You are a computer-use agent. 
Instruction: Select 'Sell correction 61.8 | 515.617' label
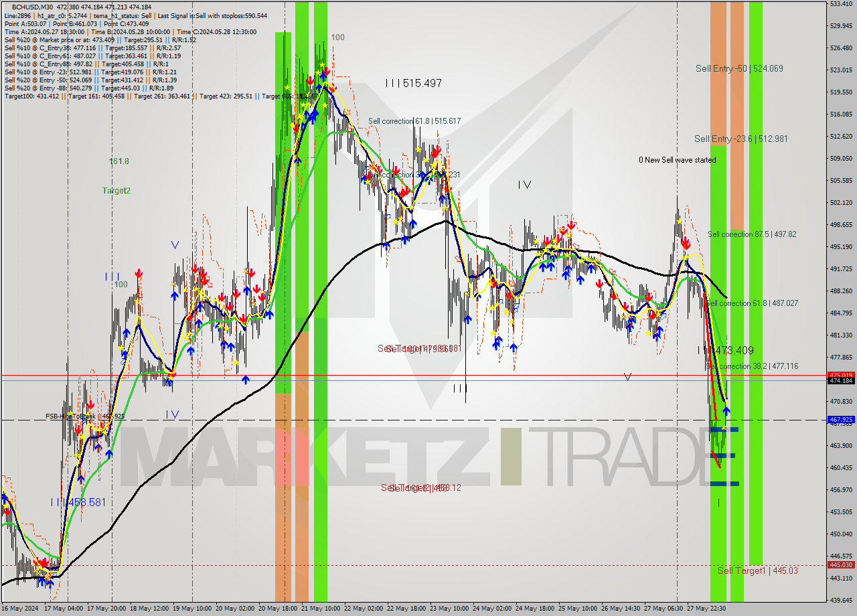click(414, 121)
